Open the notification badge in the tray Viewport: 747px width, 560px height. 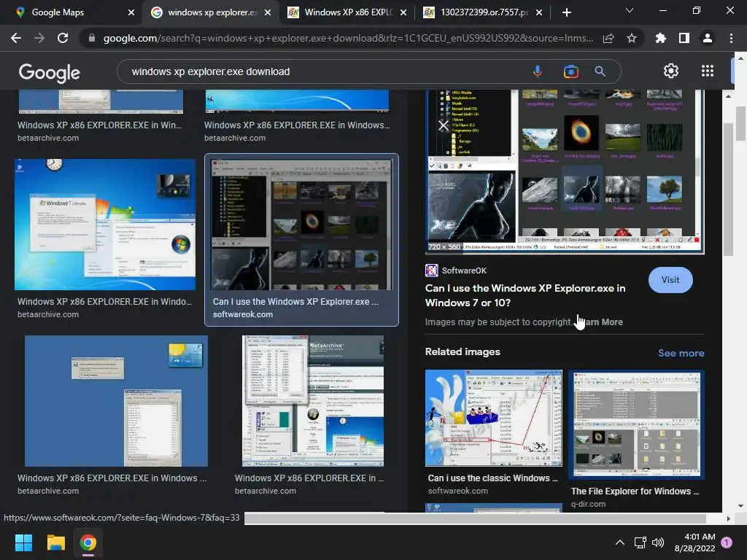727,542
